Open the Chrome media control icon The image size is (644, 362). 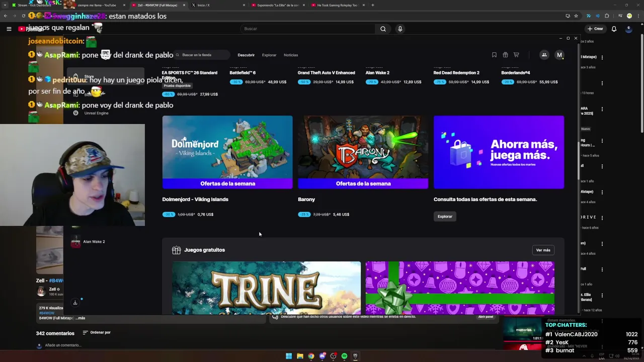pos(620,16)
